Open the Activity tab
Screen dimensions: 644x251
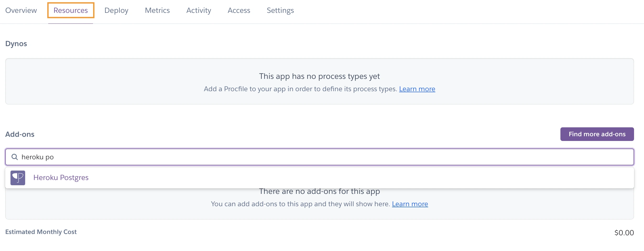199,10
